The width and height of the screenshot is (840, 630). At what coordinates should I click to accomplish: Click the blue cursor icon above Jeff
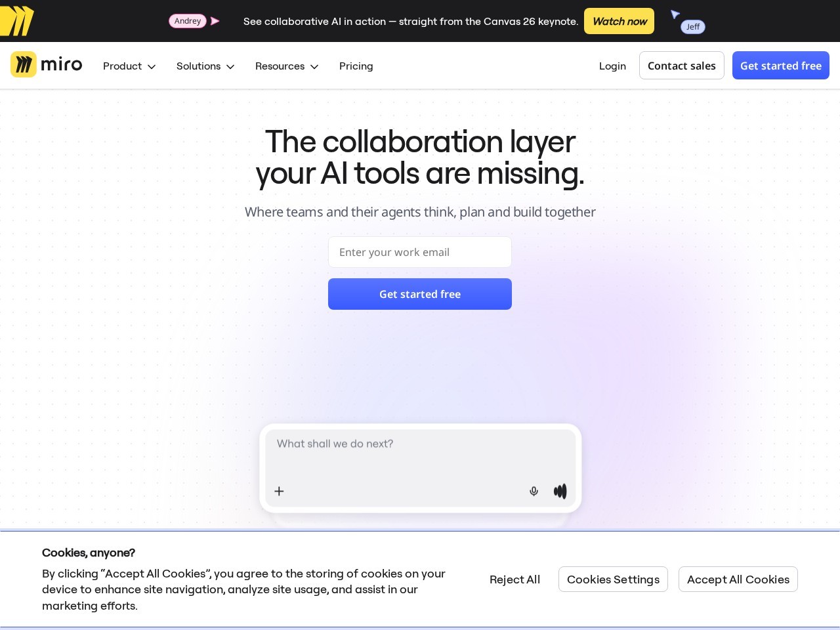pos(675,14)
